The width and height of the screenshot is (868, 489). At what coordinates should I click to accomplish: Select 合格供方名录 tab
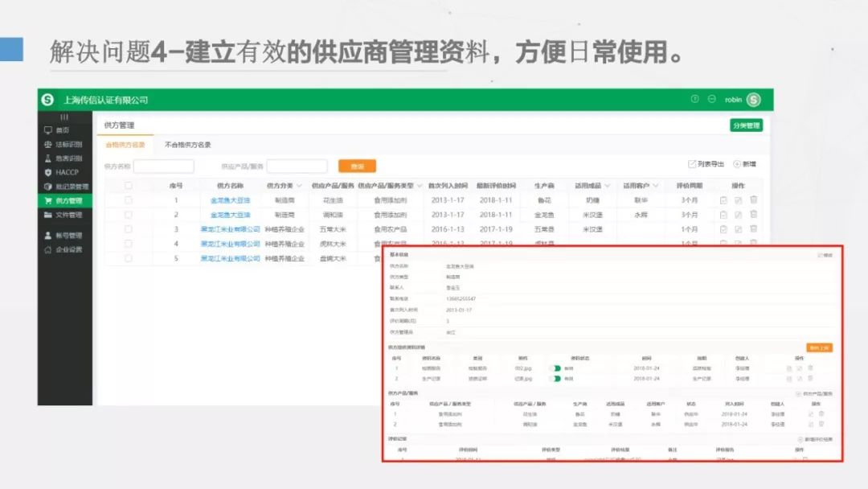(125, 145)
